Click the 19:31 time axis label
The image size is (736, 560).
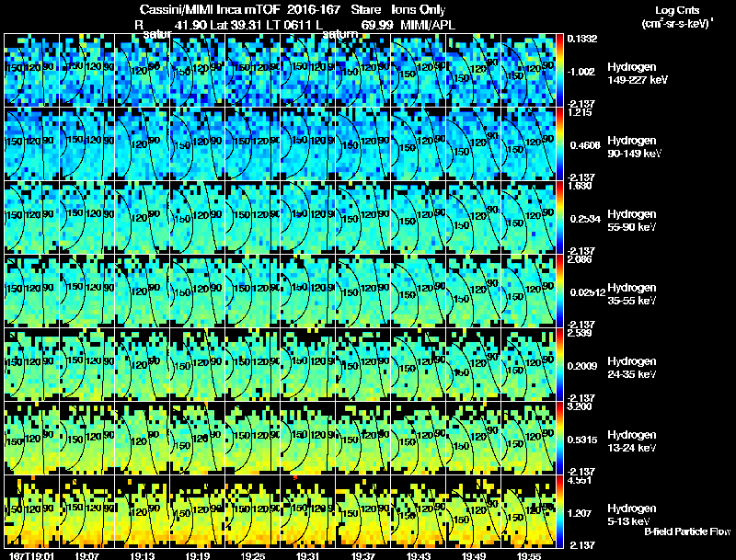308,555
